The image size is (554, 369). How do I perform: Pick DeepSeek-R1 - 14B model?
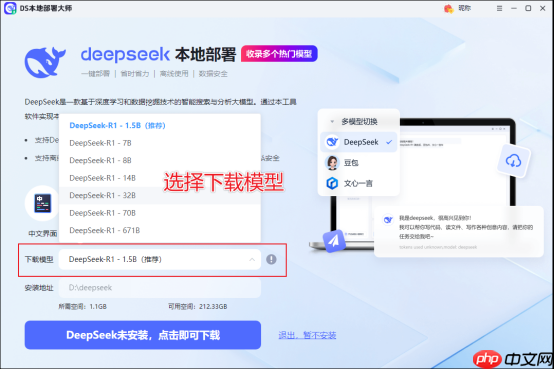[x=160, y=178]
